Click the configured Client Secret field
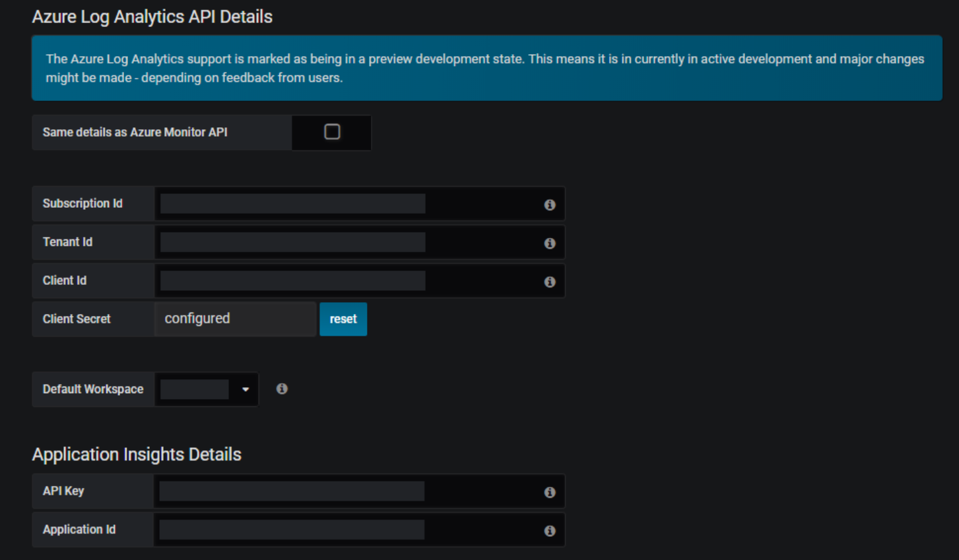This screenshot has height=560, width=959. tap(235, 319)
